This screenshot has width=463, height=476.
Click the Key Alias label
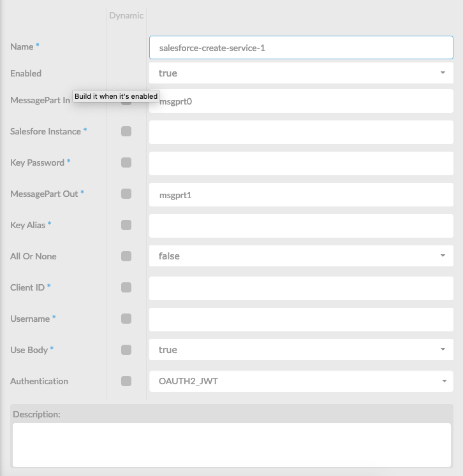click(x=27, y=225)
